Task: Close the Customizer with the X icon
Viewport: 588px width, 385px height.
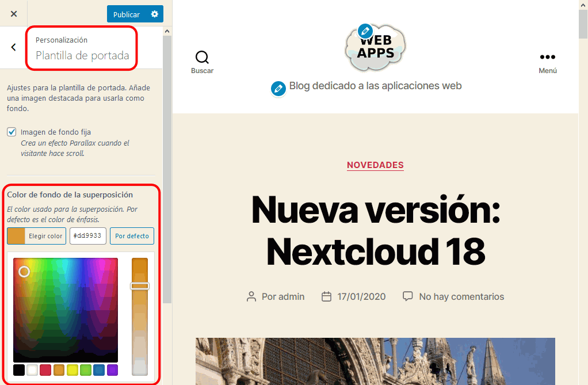Action: coord(14,14)
